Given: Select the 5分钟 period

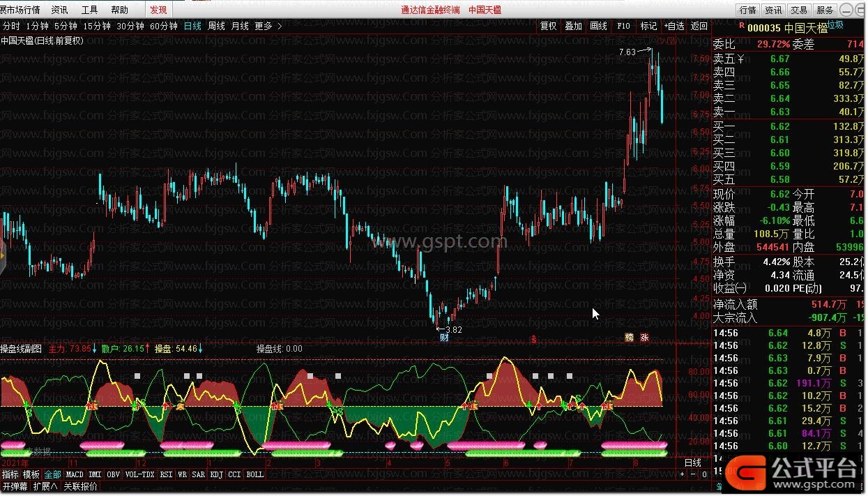Looking at the screenshot, I should click(66, 26).
